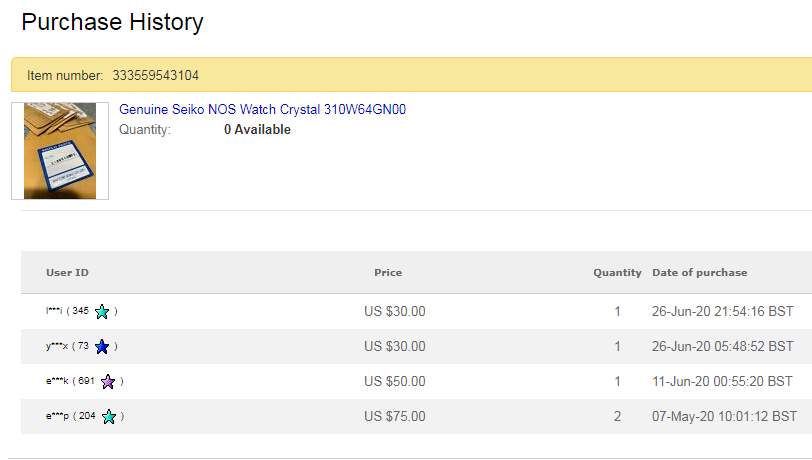Image resolution: width=812 pixels, height=460 pixels.
Task: Click the 26-Jun-20 21:54:16 BST purchase date
Action: [722, 312]
